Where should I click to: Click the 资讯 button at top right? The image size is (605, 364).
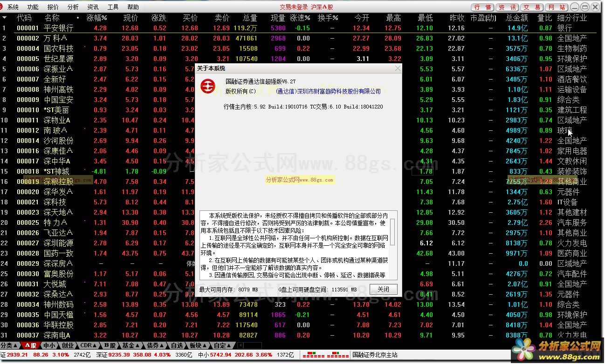tap(508, 7)
